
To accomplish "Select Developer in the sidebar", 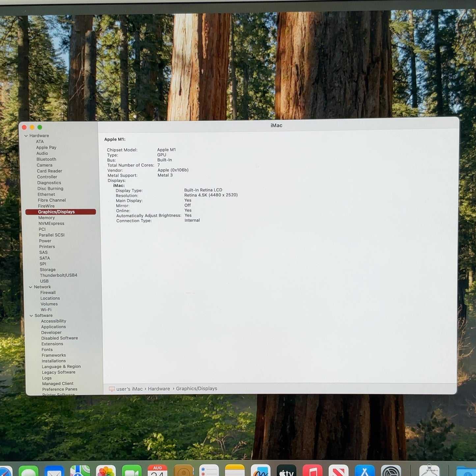I will [51, 333].
